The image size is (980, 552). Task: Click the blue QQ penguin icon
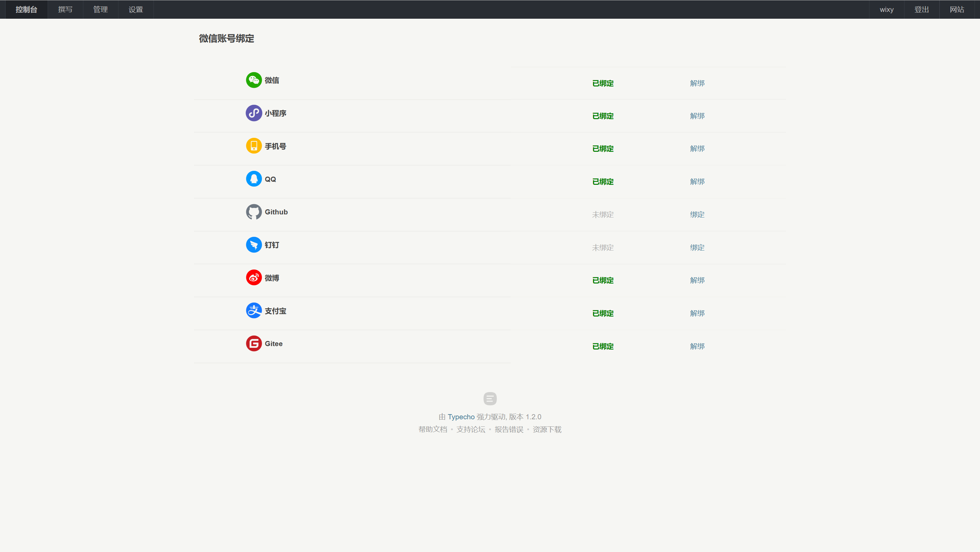pos(254,179)
